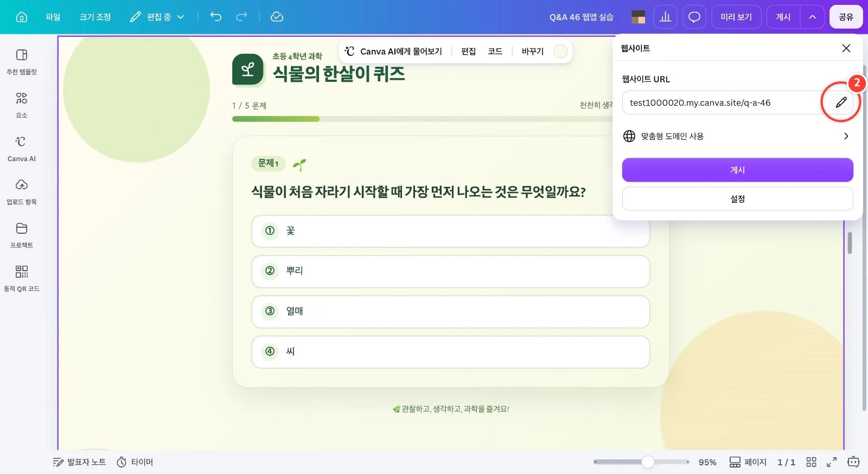868x474 pixels.
Task: Open the assistant icon at bottom right
Action: tap(853, 462)
